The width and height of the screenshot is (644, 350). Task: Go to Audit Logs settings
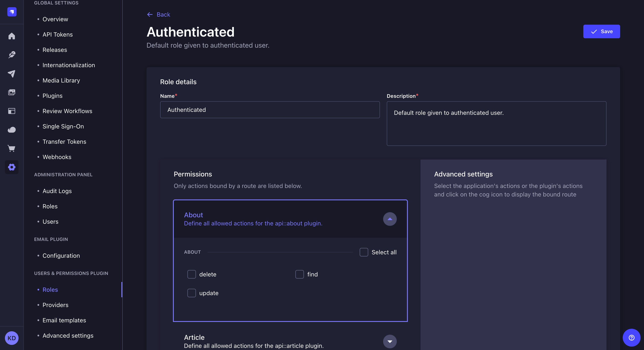[x=57, y=191]
